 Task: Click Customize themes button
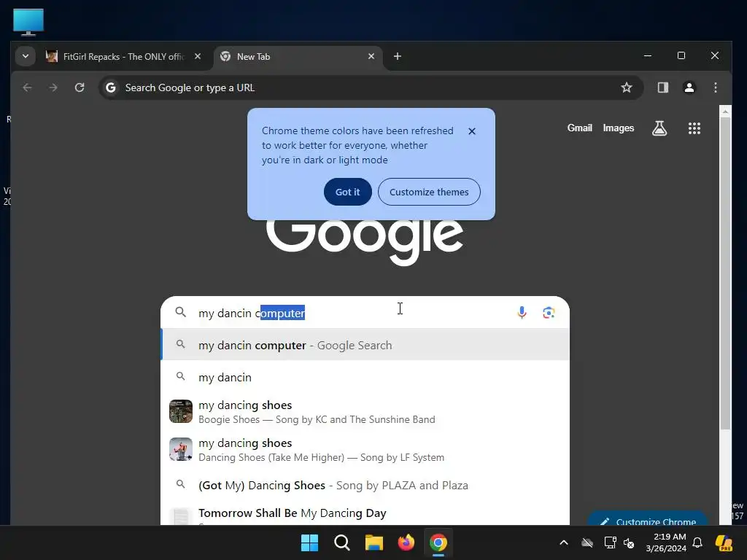tap(429, 192)
